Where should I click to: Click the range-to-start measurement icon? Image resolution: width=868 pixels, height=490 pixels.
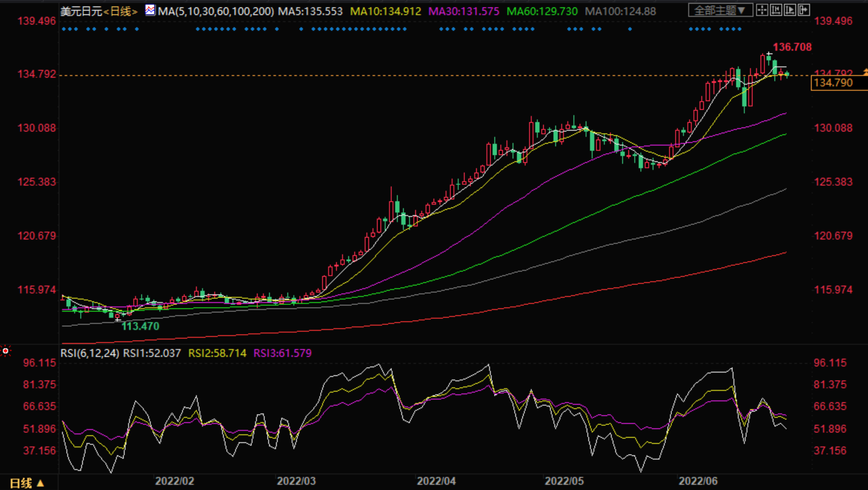click(776, 10)
